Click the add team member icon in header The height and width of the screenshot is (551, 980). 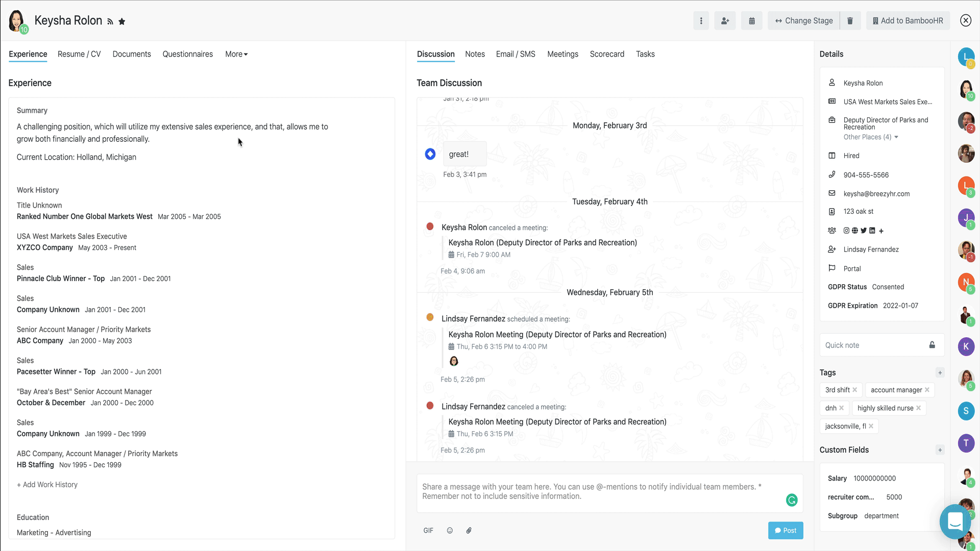725,21
